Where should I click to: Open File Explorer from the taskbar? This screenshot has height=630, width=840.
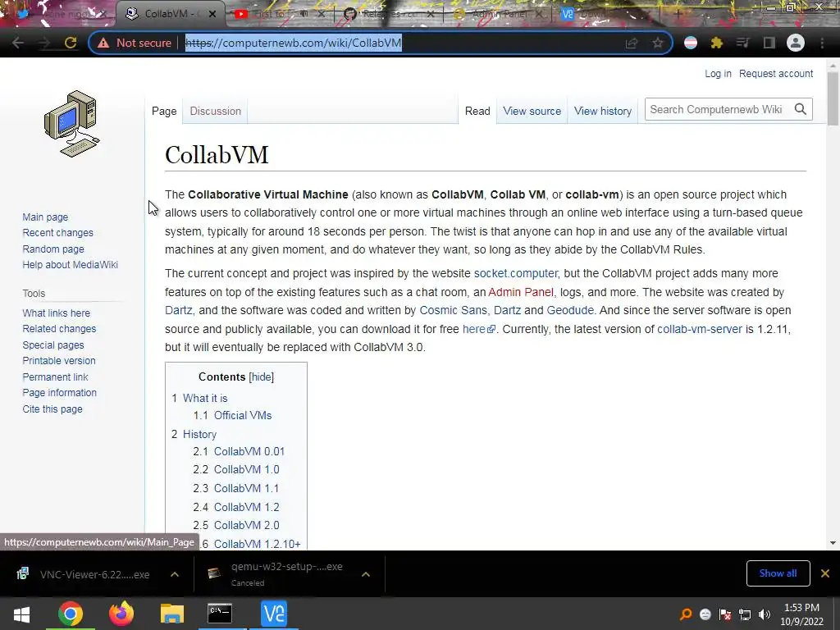tap(172, 614)
